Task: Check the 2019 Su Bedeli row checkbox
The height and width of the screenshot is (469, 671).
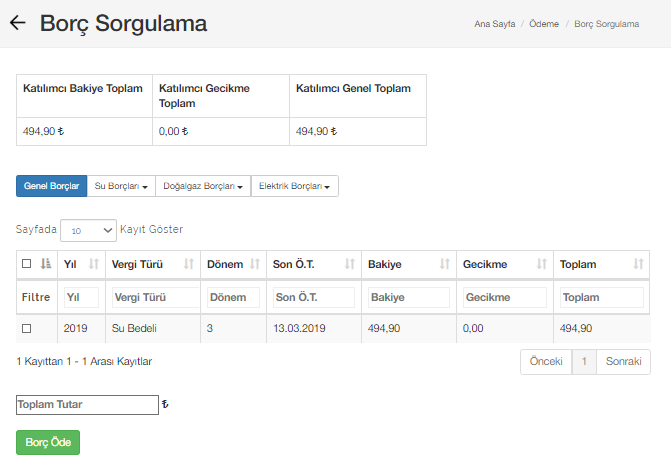Action: 27,328
